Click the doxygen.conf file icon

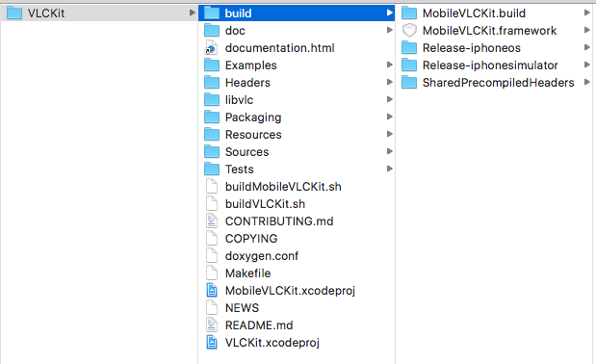click(x=212, y=256)
